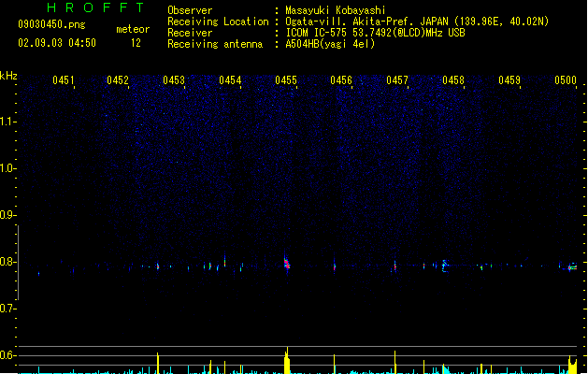The height and width of the screenshot is (374, 588).
Task: Click the 0.6 kHz frequency label
Action: point(7,355)
